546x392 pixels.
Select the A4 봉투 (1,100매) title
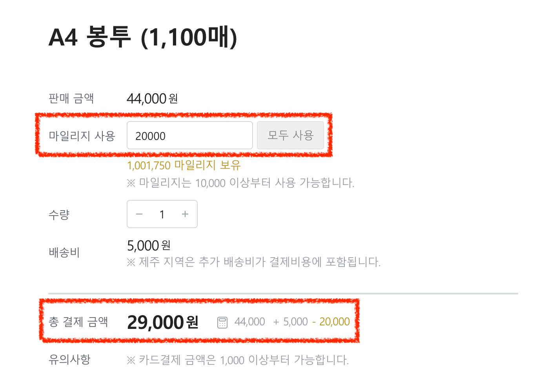(143, 38)
